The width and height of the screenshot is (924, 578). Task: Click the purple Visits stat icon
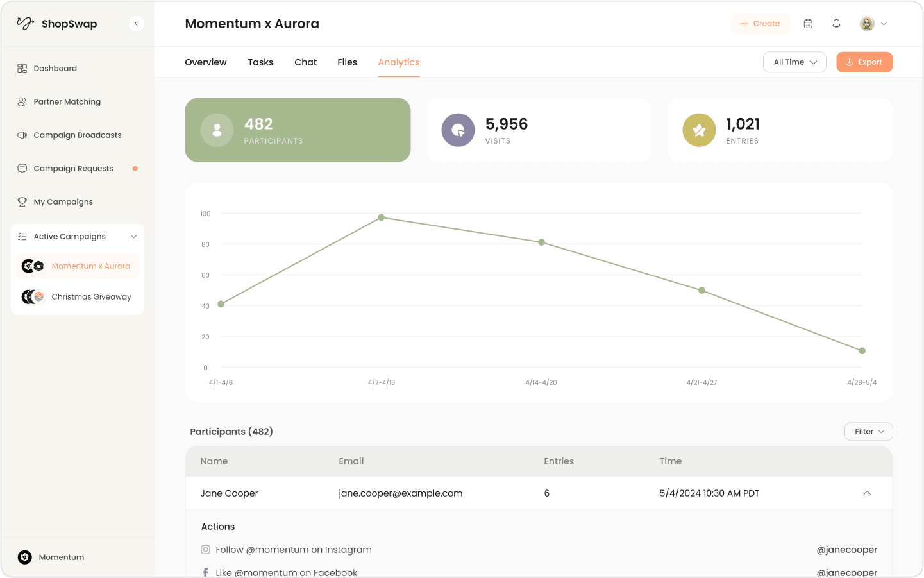tap(458, 130)
